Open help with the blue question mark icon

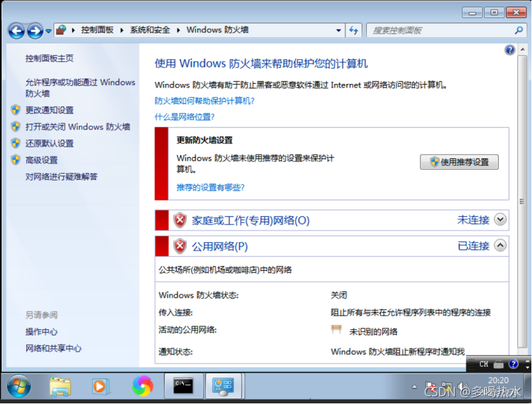(510, 50)
